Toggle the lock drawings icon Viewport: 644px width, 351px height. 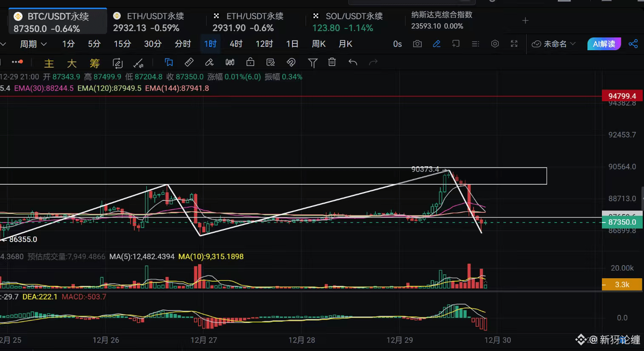coord(250,62)
